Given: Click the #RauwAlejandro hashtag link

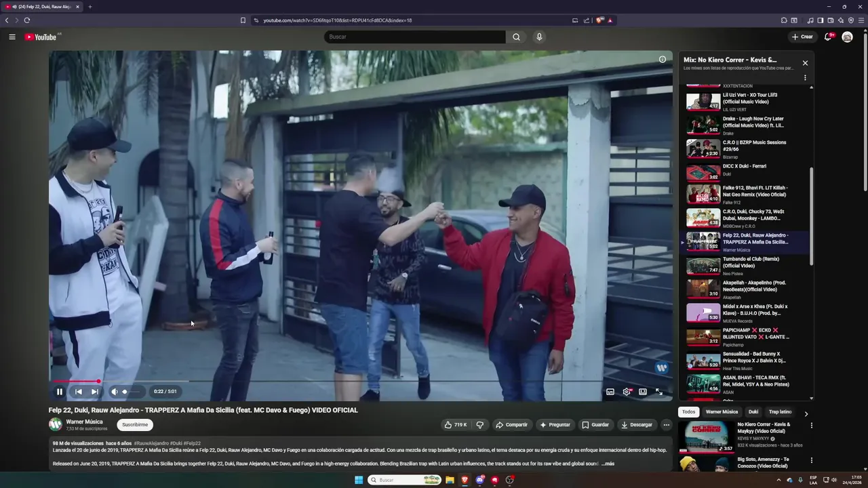Looking at the screenshot, I should pyautogui.click(x=151, y=443).
